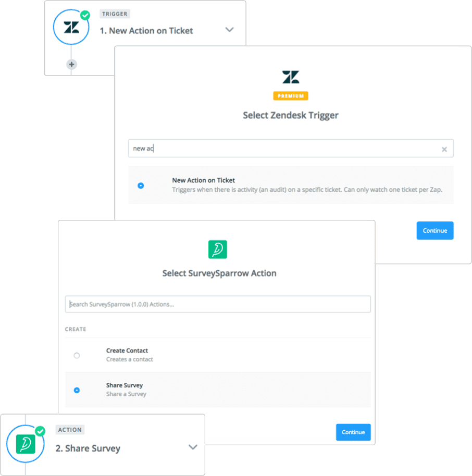The height and width of the screenshot is (476, 472).
Task: Click the Search SurveySparrow Actions field
Action: pyautogui.click(x=218, y=304)
